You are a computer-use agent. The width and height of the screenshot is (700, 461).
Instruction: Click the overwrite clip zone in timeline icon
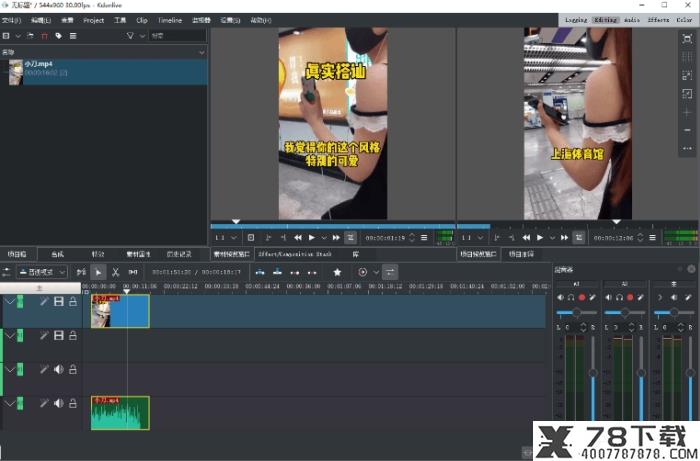[x=277, y=272]
